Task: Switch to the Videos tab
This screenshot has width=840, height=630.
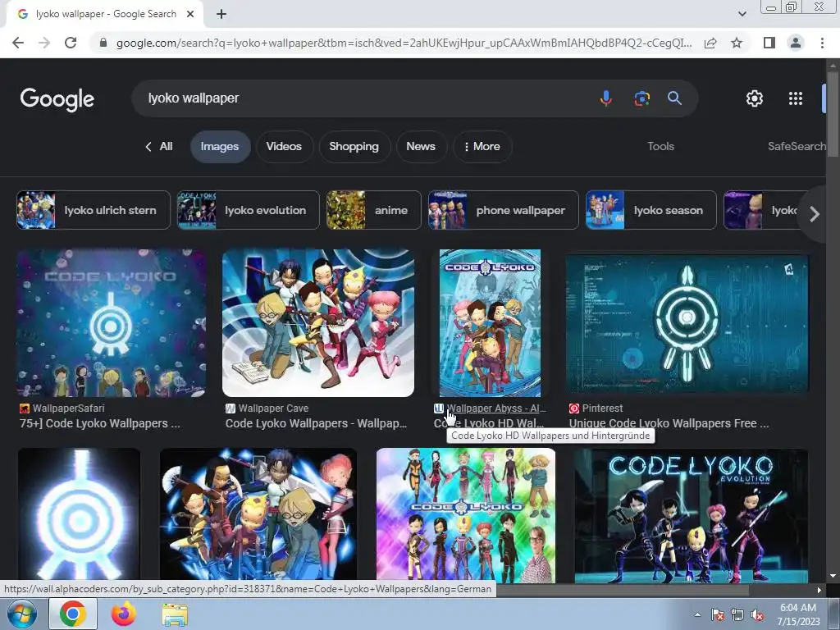Action: coord(284,147)
